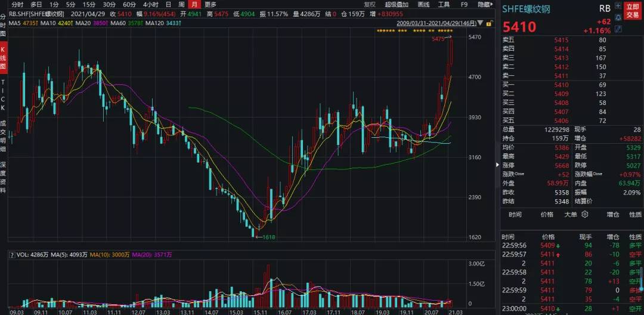The width and height of the screenshot is (644, 315).
Task: Select the 15分 period tab
Action: pos(89,5)
